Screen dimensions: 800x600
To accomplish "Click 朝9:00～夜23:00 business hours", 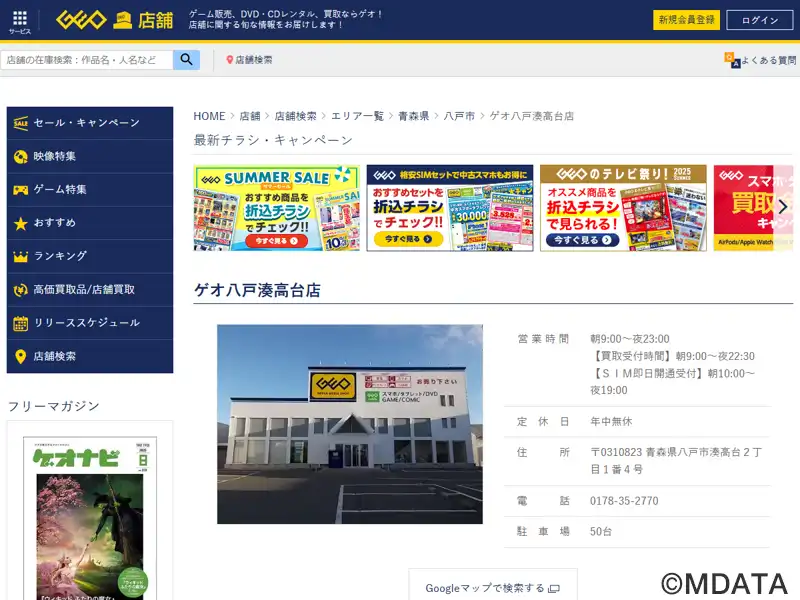I will [x=630, y=339].
